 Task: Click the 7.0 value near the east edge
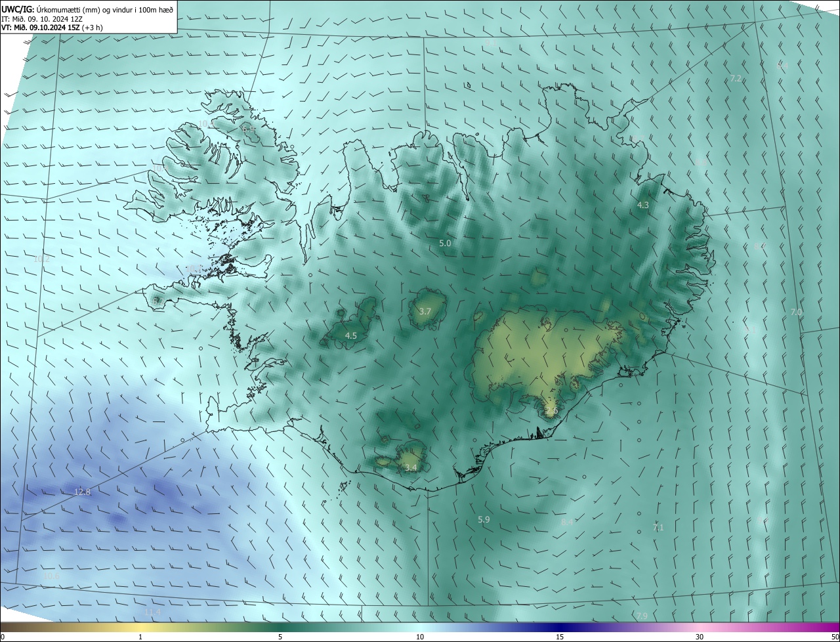pyautogui.click(x=796, y=312)
